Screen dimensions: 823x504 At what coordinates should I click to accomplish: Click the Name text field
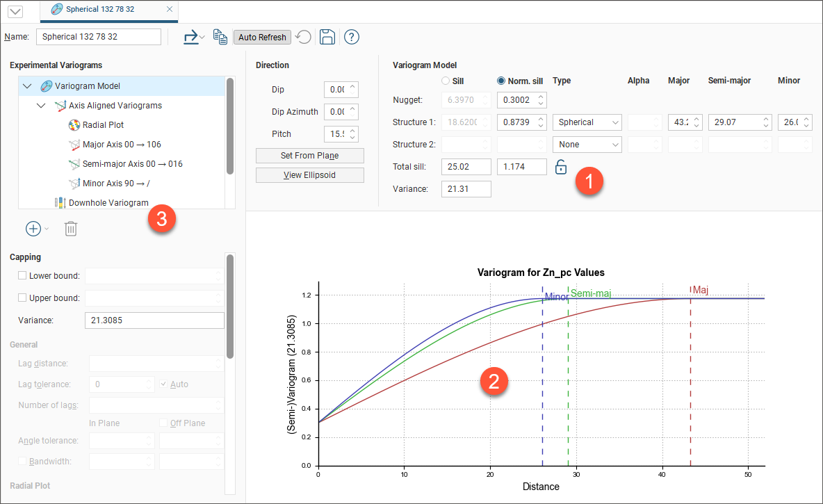(x=98, y=37)
